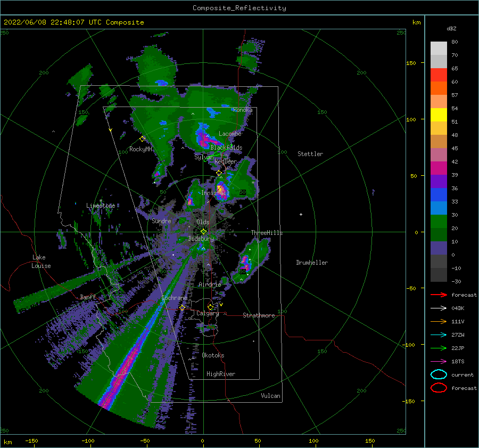The image size is (479, 448).
Task: Pick the bright yellow dBZ legend swatch
Action: (439, 115)
